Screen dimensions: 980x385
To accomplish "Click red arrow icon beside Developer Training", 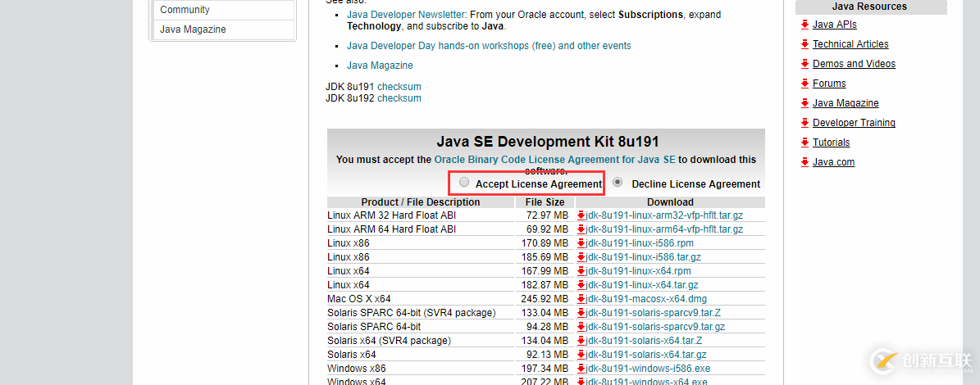I will point(805,123).
